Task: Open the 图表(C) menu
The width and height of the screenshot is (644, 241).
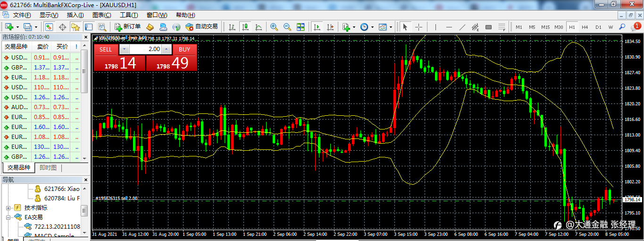Action: point(101,15)
